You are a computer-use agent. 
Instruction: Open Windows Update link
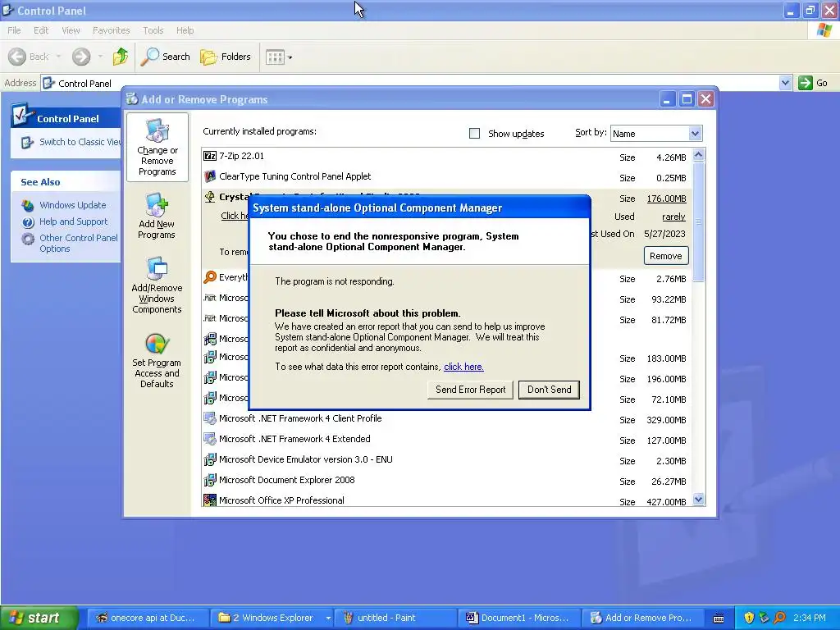pos(73,205)
